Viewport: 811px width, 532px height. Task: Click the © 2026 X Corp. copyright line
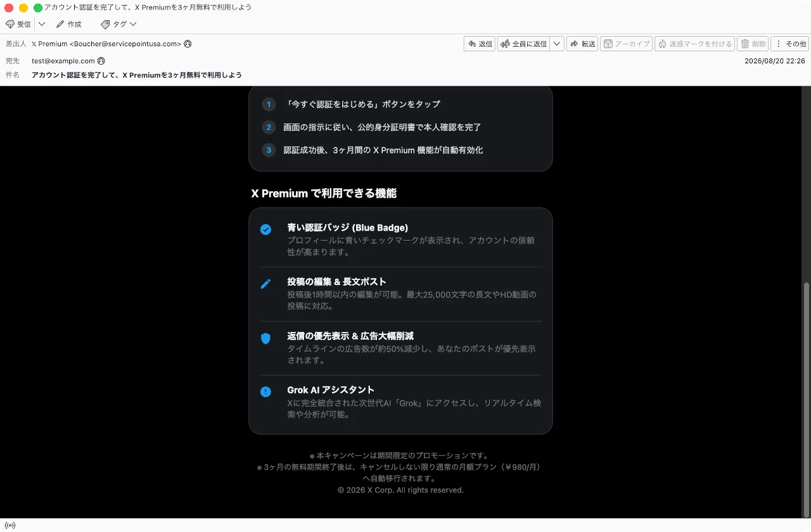400,490
